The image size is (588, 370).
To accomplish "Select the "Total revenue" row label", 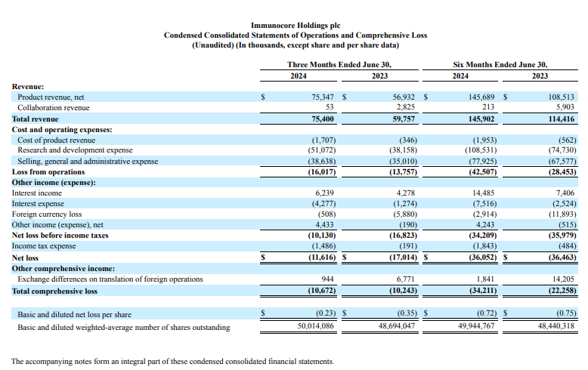I will click(x=36, y=119).
